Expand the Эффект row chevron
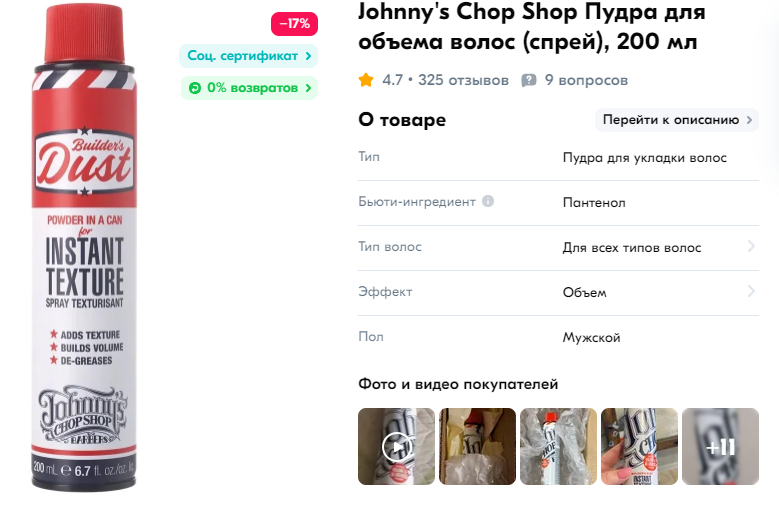779x514 pixels. (x=751, y=292)
